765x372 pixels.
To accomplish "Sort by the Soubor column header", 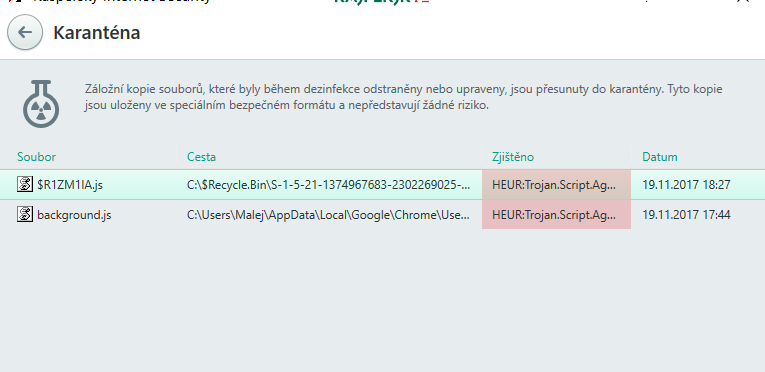I will pos(37,157).
